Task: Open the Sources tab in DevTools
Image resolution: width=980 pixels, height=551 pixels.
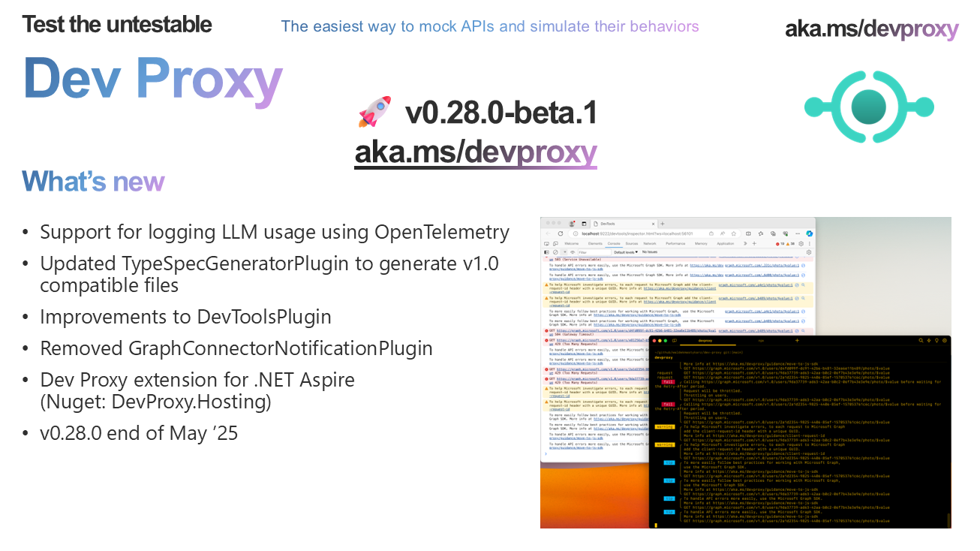Action: point(632,244)
